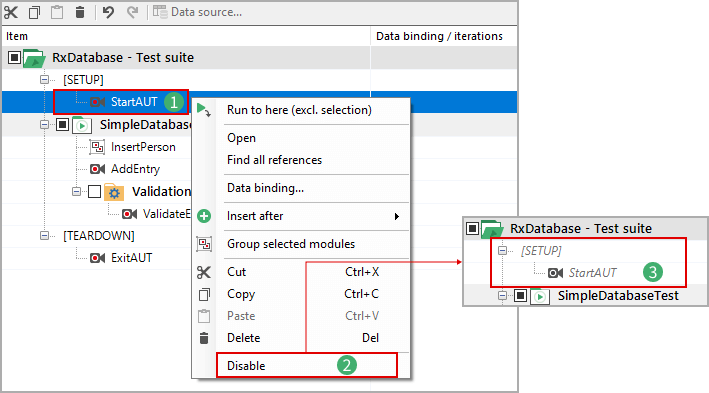Select the InsertPerson module group
The width and height of the screenshot is (709, 393).
pyautogui.click(x=143, y=147)
